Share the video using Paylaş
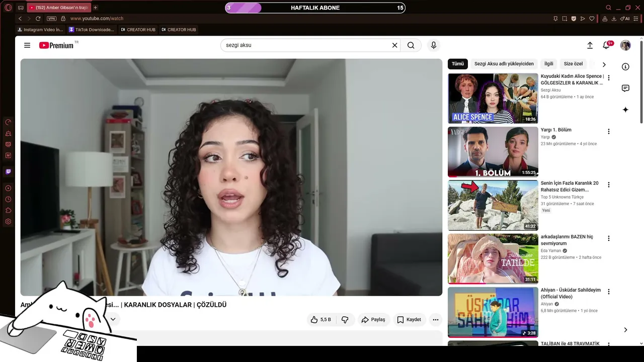This screenshot has height=362, width=644. 373,320
